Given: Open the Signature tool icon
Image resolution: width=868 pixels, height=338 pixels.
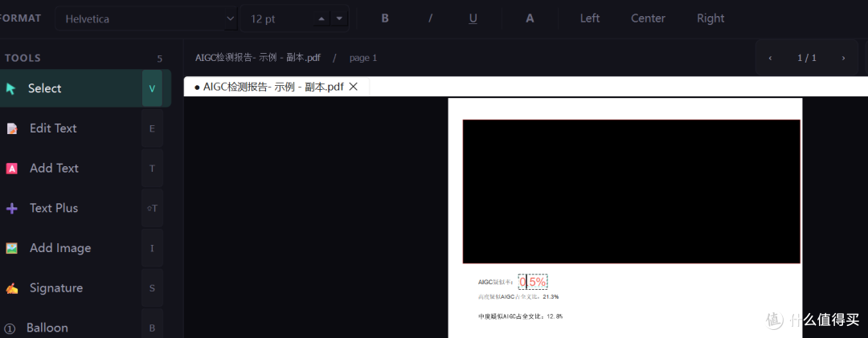Looking at the screenshot, I should point(11,288).
